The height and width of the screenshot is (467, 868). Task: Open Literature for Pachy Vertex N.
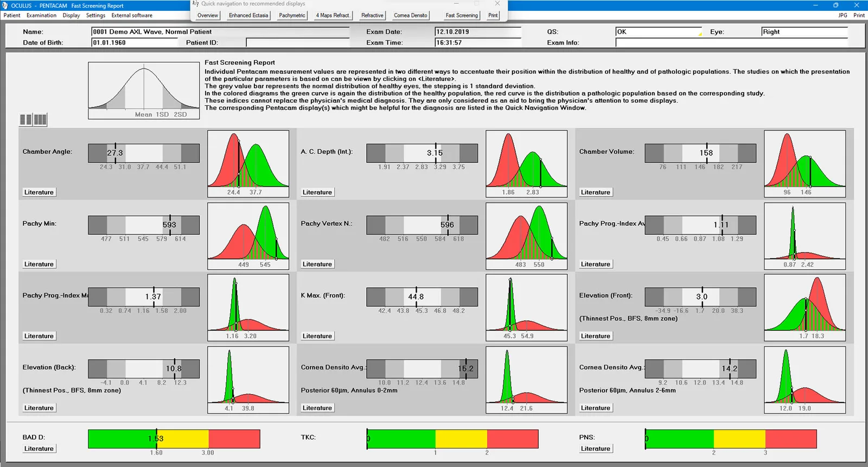point(317,264)
